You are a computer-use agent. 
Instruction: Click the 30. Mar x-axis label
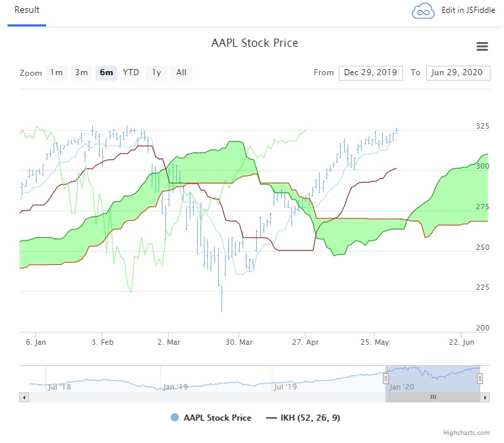(x=239, y=342)
